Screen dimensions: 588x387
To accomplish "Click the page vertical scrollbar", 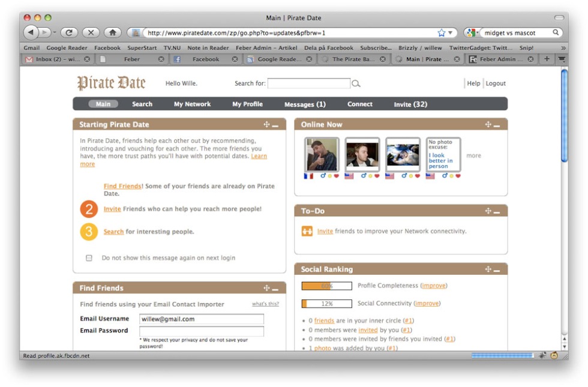I will [565, 115].
